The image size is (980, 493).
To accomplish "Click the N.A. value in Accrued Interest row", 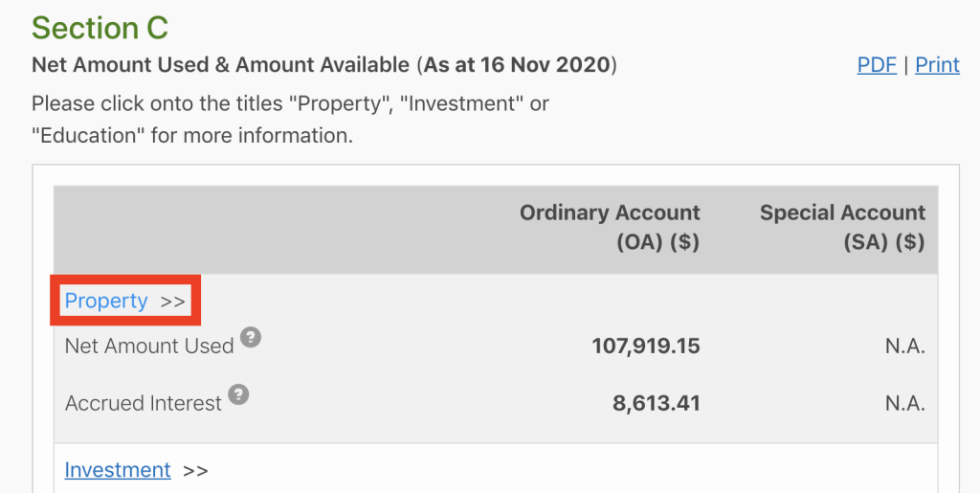I will [x=905, y=403].
